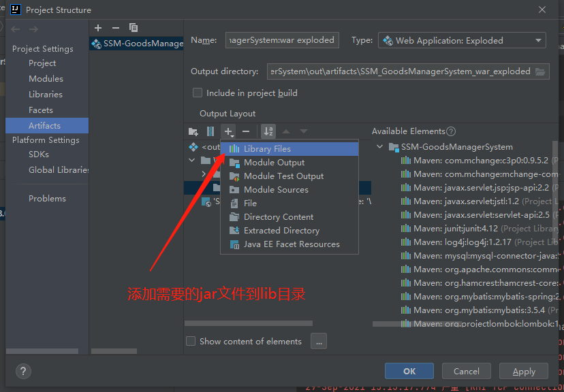The height and width of the screenshot is (392, 564).
Task: Select Maven: javax.servlet:jstl:1.2 library
Action: point(480,201)
